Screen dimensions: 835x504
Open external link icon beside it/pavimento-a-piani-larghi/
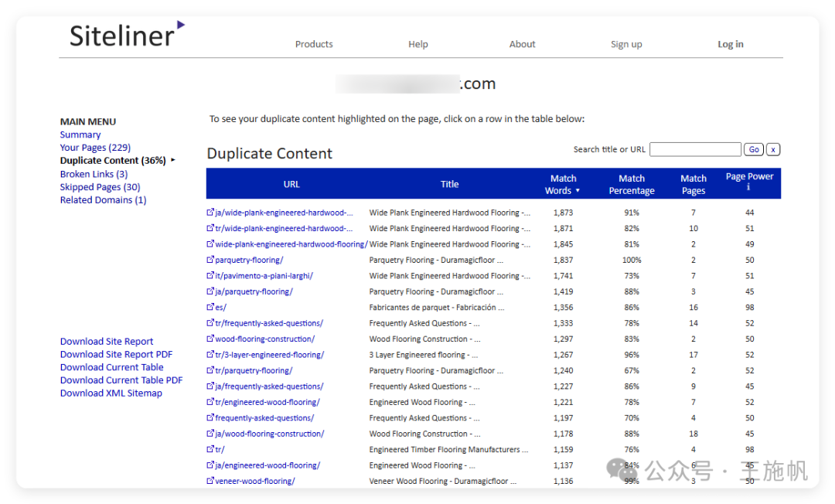210,275
